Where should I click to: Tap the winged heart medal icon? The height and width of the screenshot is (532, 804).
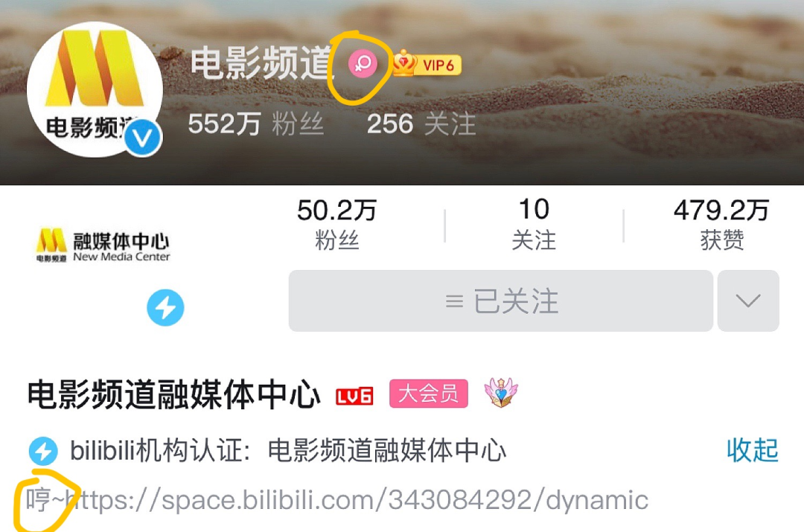[x=501, y=392]
